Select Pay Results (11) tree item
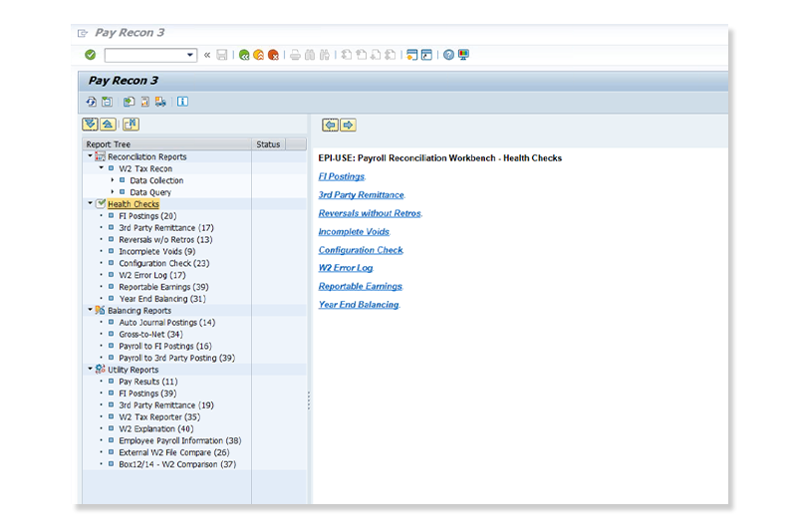Image resolution: width=797 pixels, height=532 pixels. coord(148,382)
